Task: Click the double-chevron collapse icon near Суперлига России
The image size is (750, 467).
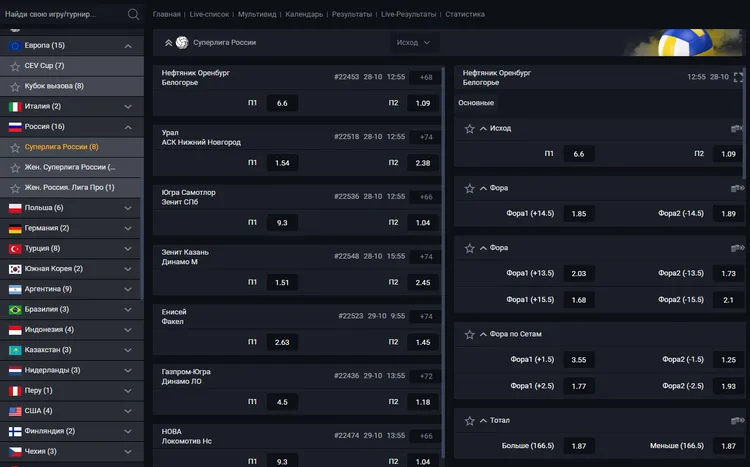Action: click(168, 43)
